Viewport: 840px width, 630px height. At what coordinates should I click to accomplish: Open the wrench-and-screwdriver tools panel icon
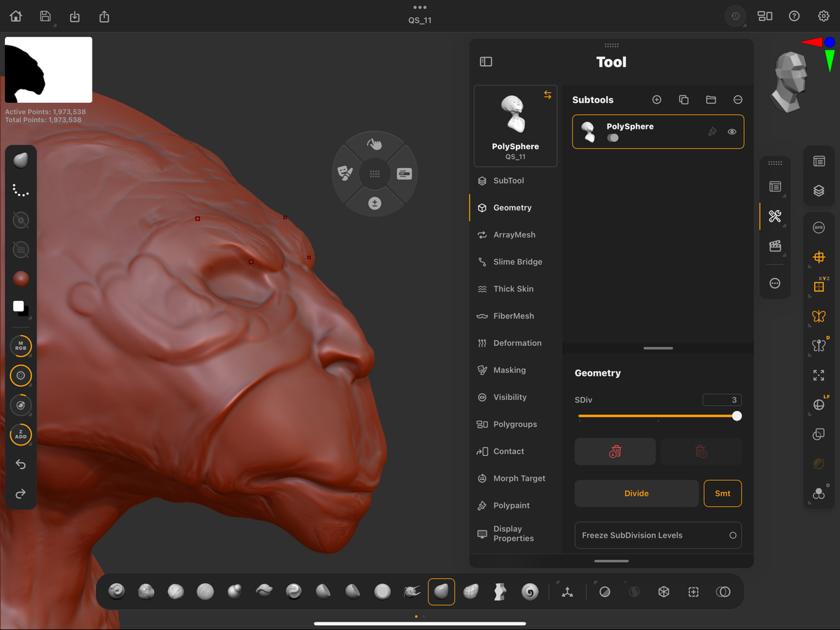775,216
